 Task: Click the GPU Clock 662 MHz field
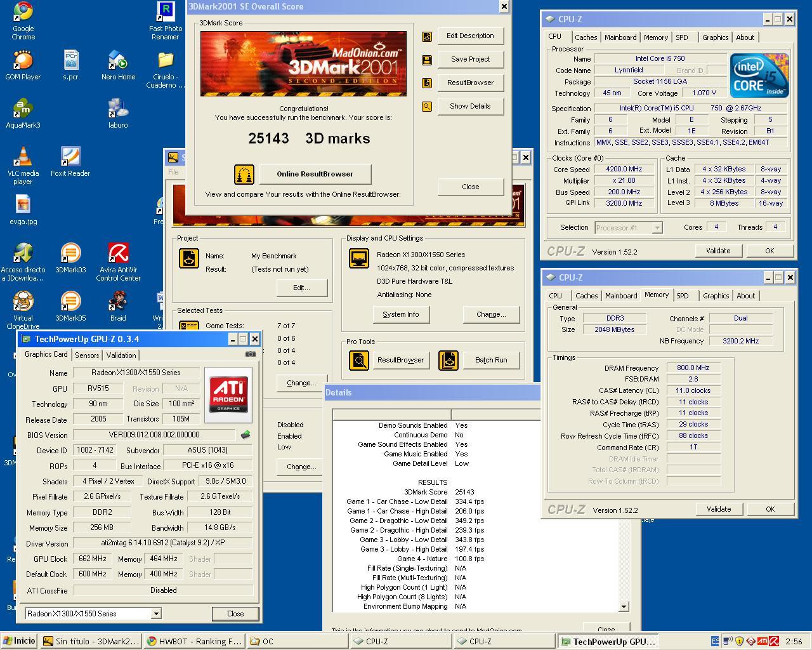tap(93, 559)
